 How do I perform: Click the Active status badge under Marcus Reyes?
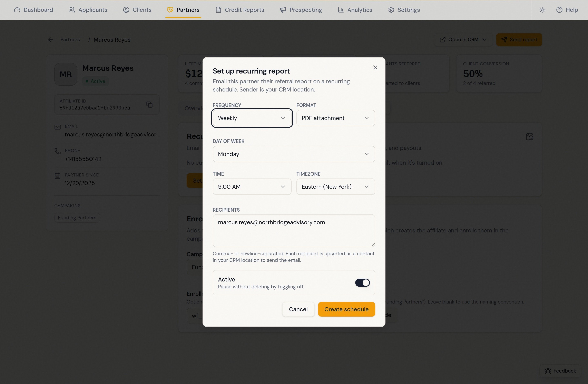coord(95,81)
